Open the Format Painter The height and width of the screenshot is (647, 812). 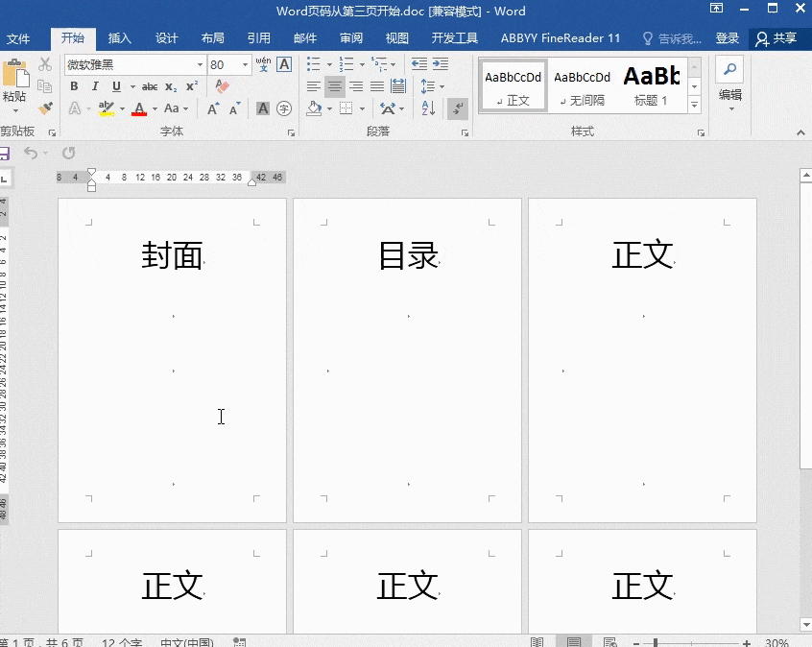tap(46, 108)
